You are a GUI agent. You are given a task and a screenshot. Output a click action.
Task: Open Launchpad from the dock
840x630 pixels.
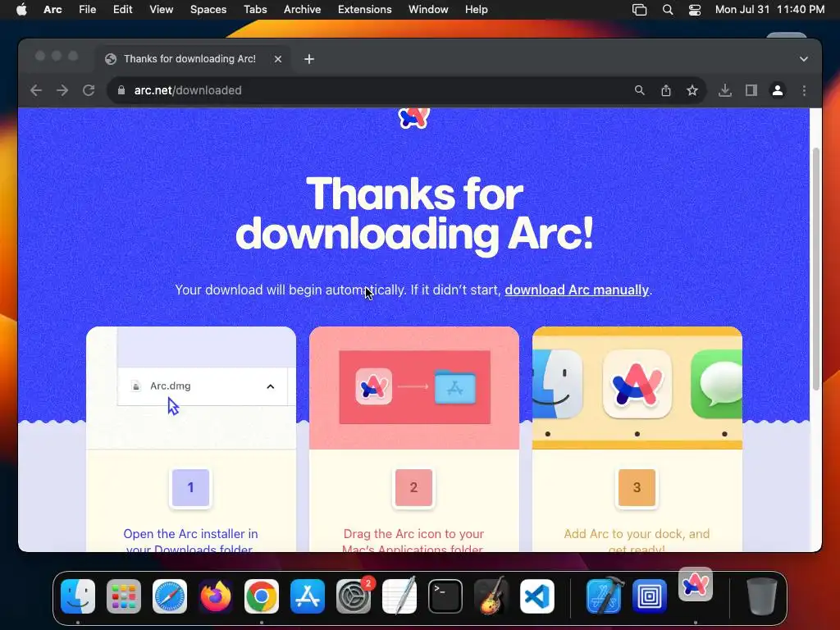click(x=124, y=596)
